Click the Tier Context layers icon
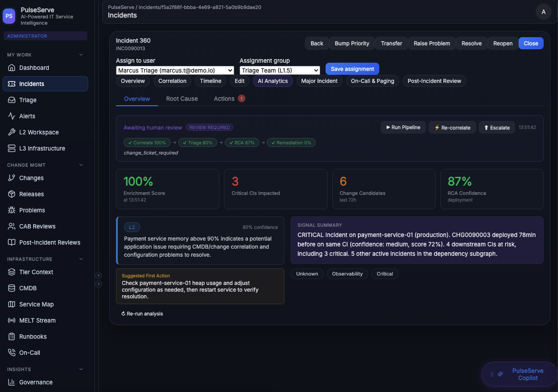558x392 pixels. [x=12, y=272]
